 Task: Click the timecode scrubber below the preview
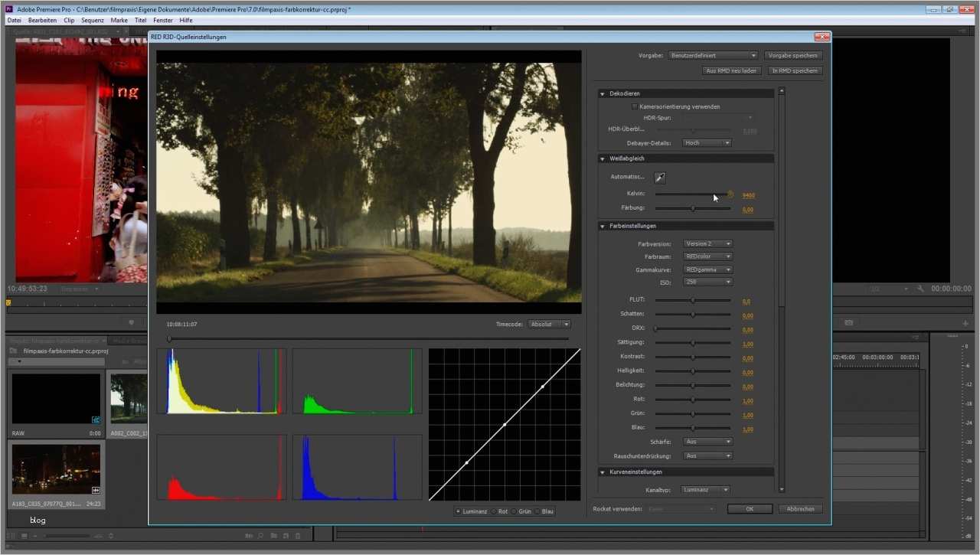(x=169, y=338)
